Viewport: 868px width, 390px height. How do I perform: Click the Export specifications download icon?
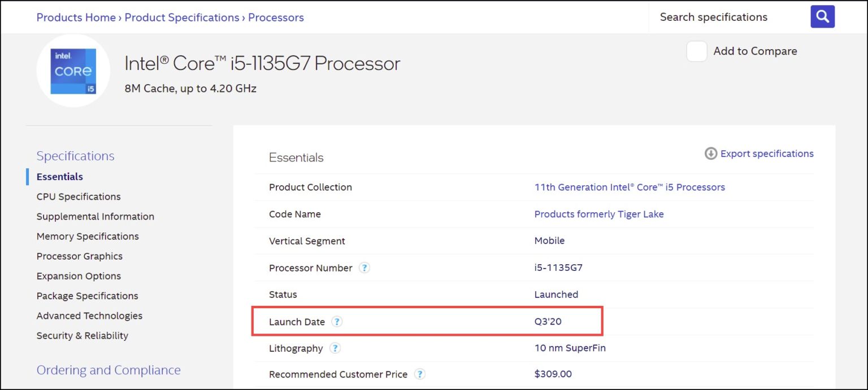710,154
